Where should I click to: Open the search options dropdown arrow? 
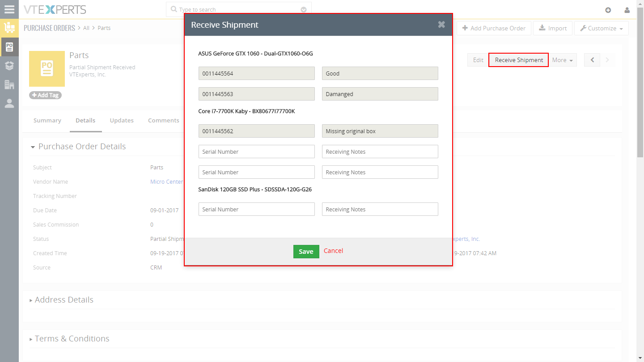tap(304, 9)
